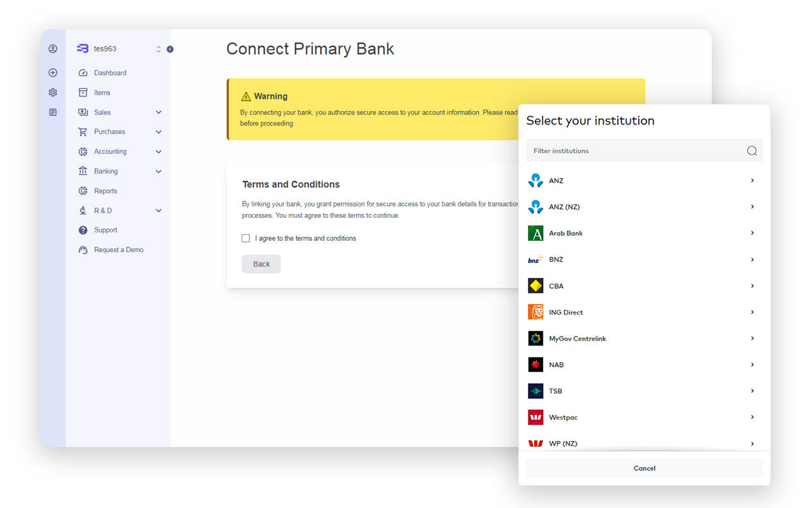Click into the Filter institutions field
The width and height of the screenshot is (812, 508).
coord(645,151)
